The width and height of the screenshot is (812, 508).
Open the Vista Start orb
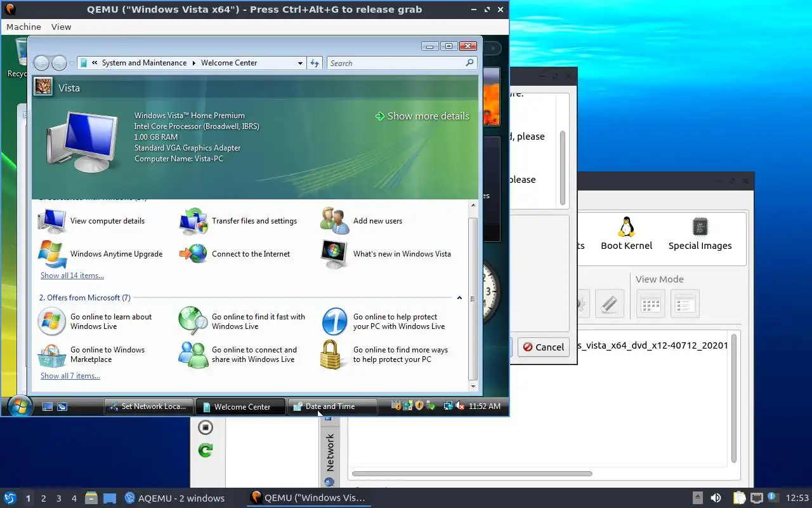[19, 405]
